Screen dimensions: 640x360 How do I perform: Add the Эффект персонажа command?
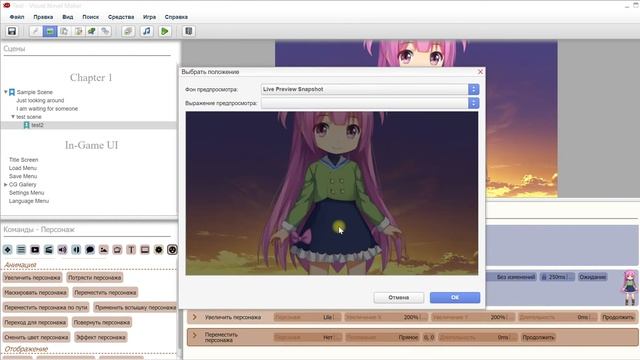[101, 337]
